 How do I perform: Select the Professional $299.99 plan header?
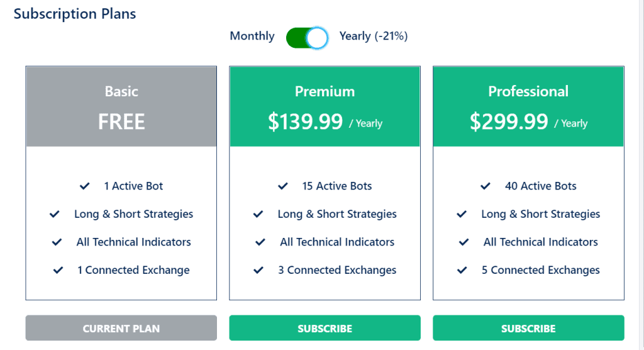point(528,107)
